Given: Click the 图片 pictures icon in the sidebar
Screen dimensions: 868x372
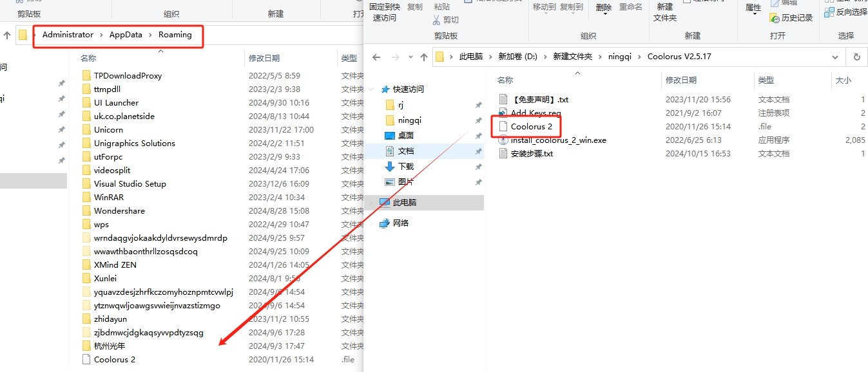Looking at the screenshot, I should tap(389, 182).
